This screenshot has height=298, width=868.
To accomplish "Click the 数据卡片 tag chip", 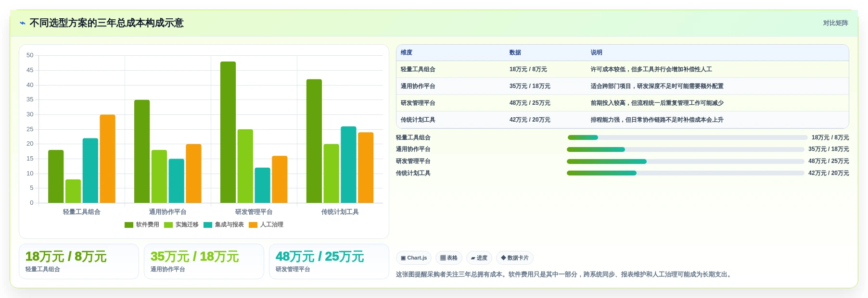I will (x=515, y=258).
